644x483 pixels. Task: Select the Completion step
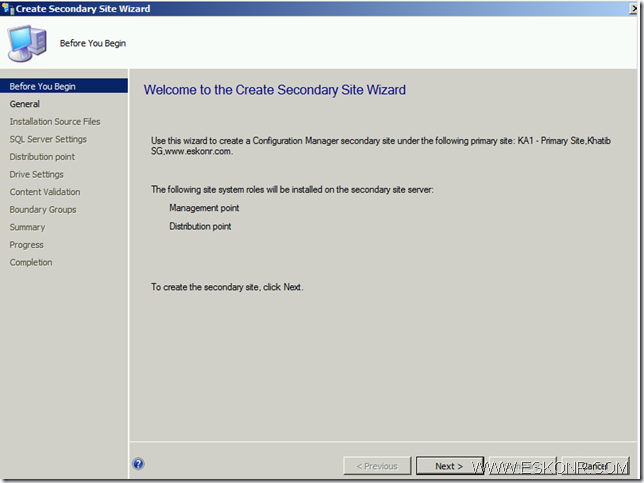[x=31, y=262]
